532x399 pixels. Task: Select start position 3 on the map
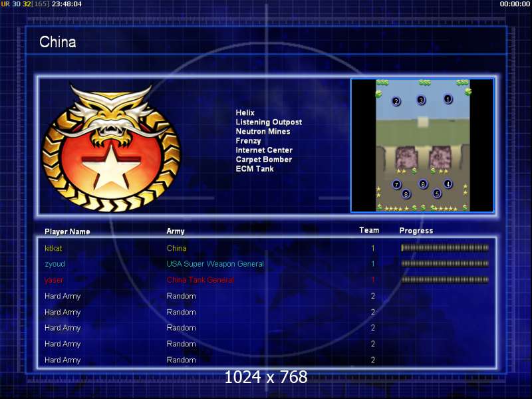(x=421, y=100)
